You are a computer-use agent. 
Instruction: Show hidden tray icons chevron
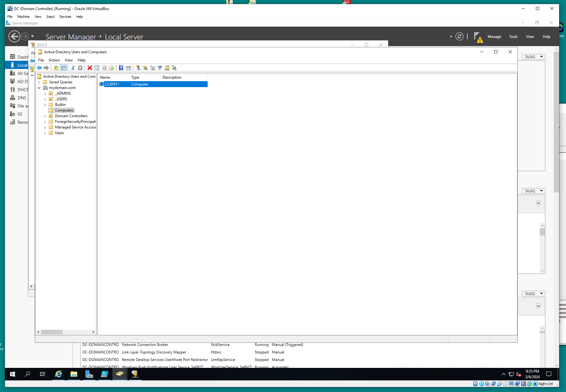click(504, 374)
